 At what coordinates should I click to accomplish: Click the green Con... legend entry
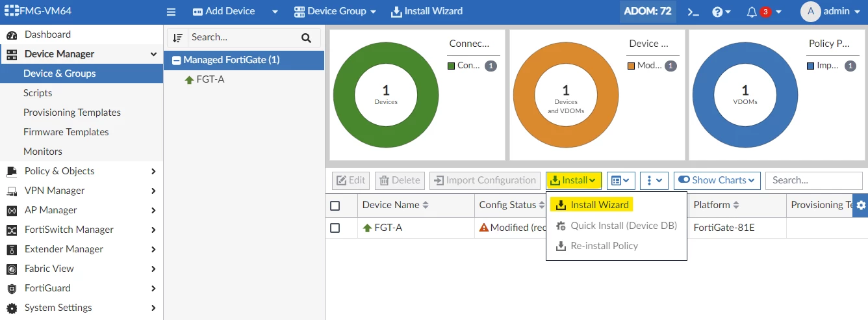(472, 66)
